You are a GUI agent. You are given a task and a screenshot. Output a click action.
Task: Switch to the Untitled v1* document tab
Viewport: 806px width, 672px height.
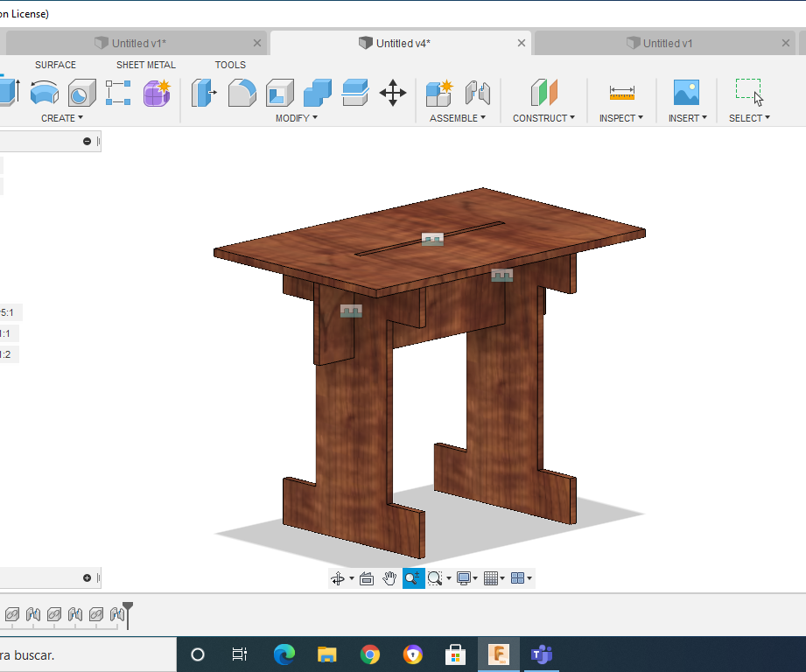point(137,43)
